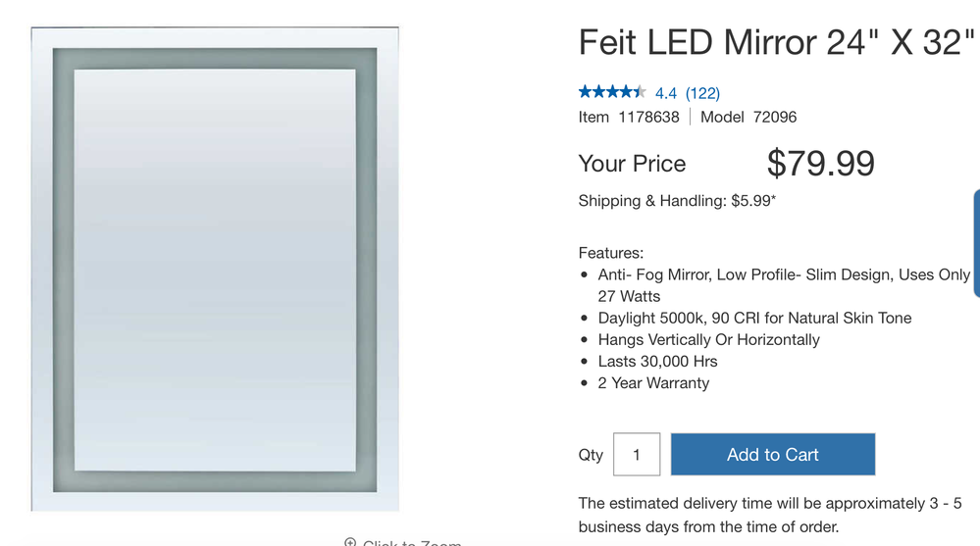Click the Add to Cart button

(x=773, y=455)
